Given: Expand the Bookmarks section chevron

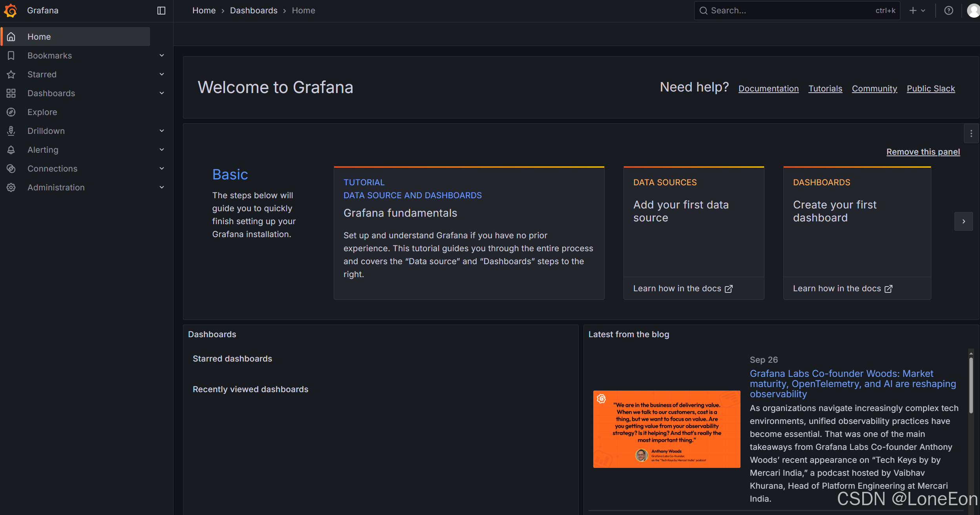Looking at the screenshot, I should [162, 55].
